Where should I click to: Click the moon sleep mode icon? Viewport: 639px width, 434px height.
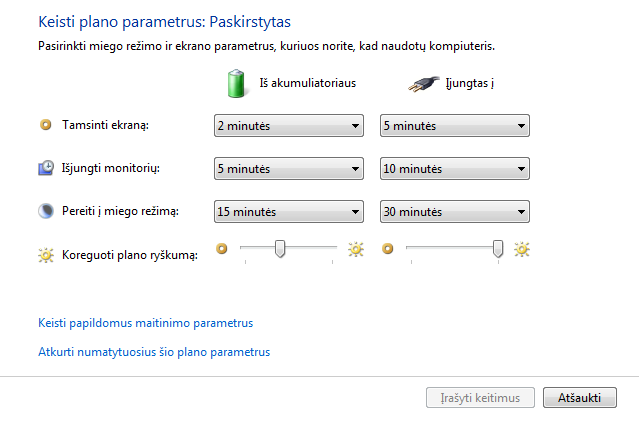point(46,211)
